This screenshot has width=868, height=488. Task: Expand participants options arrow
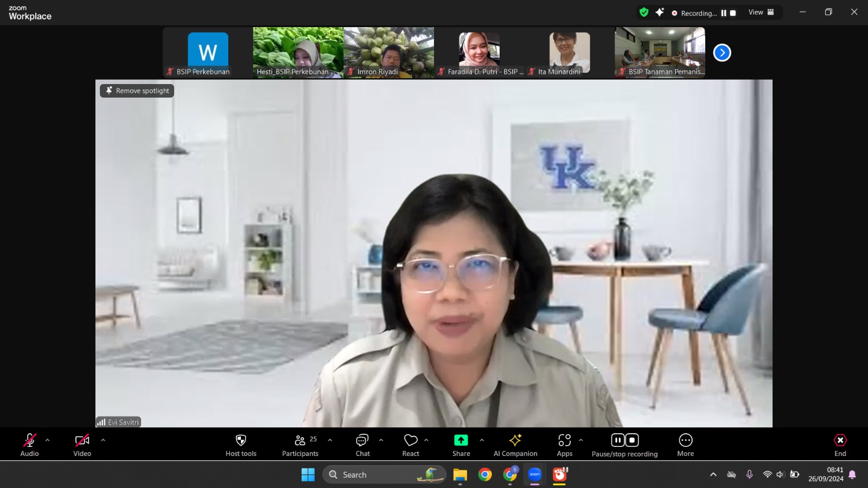330,440
